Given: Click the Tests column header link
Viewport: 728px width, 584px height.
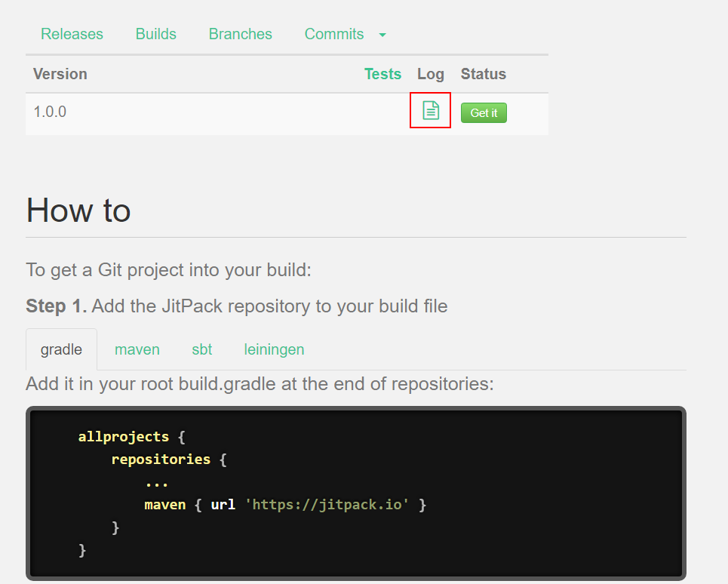Looking at the screenshot, I should pos(382,74).
